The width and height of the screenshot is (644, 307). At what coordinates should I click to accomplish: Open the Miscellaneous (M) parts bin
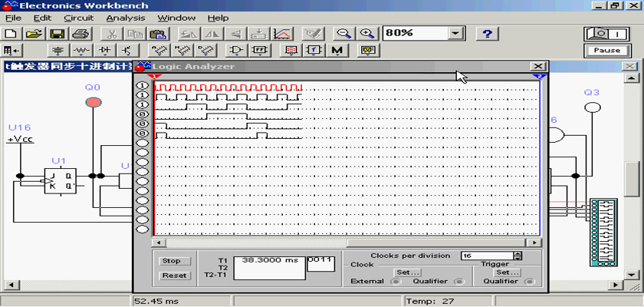pyautogui.click(x=337, y=51)
